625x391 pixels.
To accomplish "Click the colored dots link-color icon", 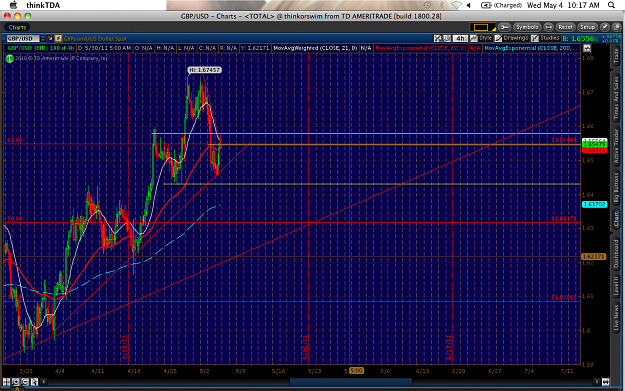I will click(x=50, y=39).
